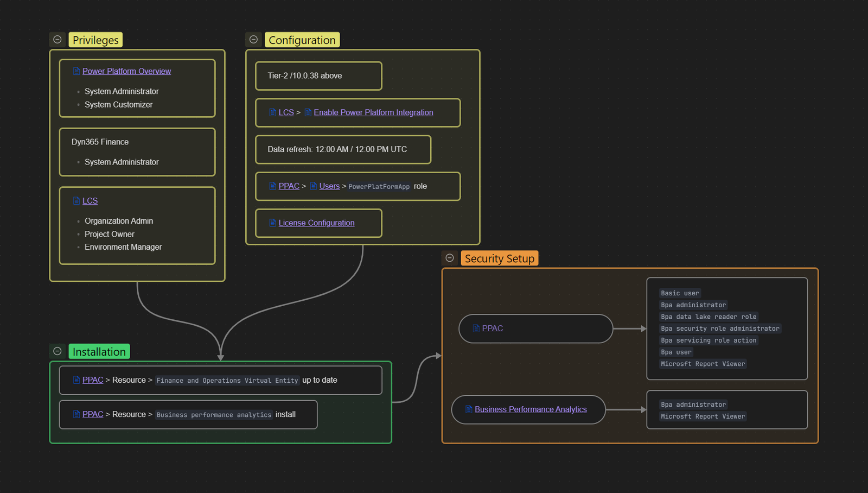
Task: Open the LCS link in Configuration
Action: point(286,112)
